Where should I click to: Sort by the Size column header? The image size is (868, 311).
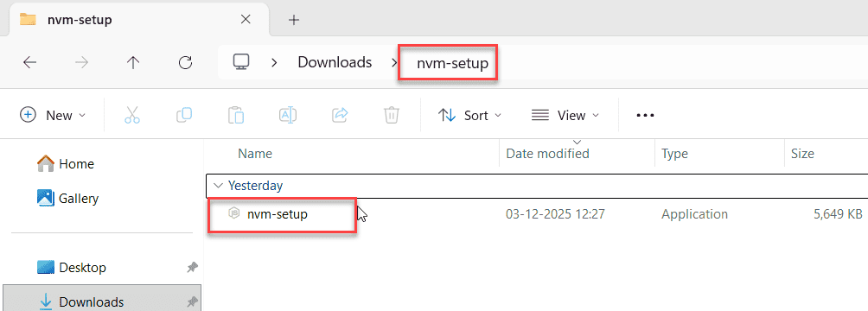coord(802,153)
